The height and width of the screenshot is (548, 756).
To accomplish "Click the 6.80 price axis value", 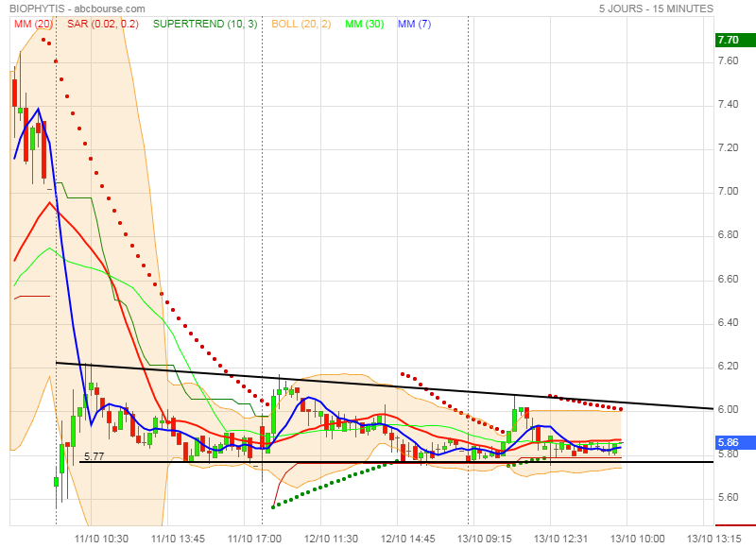I will [x=728, y=234].
